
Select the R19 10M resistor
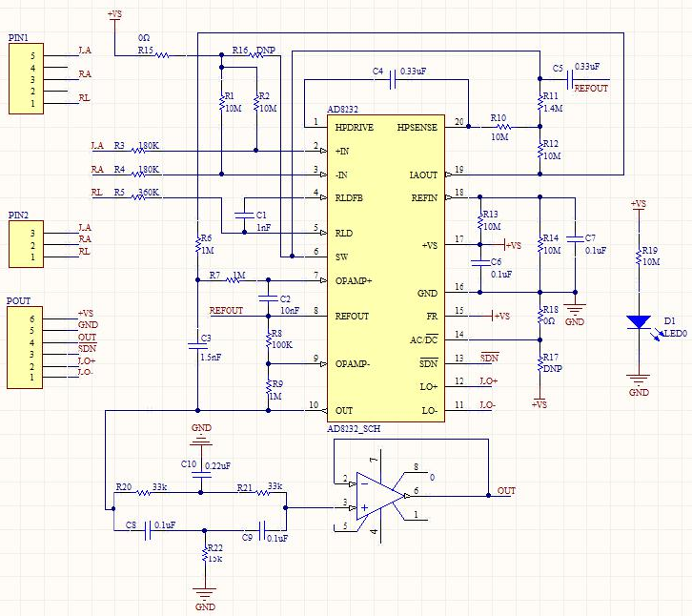point(639,257)
